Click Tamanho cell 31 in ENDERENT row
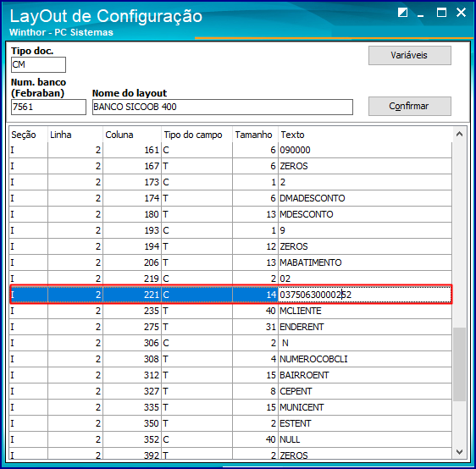 255,327
